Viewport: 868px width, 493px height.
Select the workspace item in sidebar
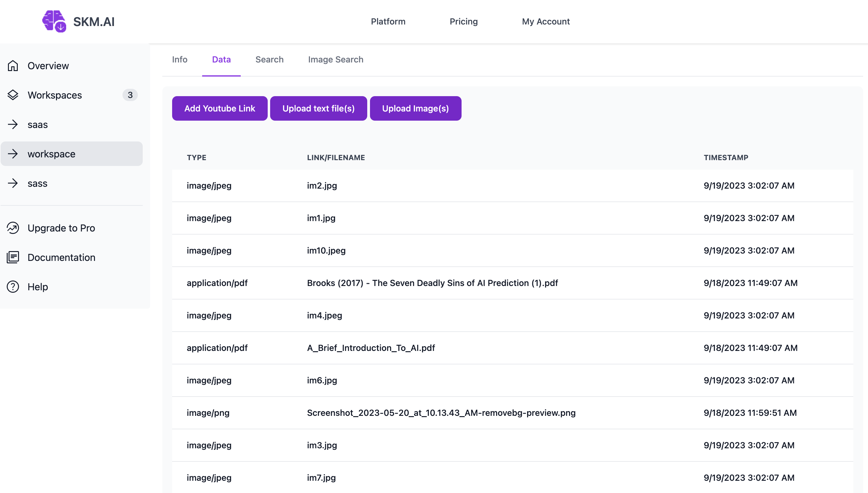(51, 154)
